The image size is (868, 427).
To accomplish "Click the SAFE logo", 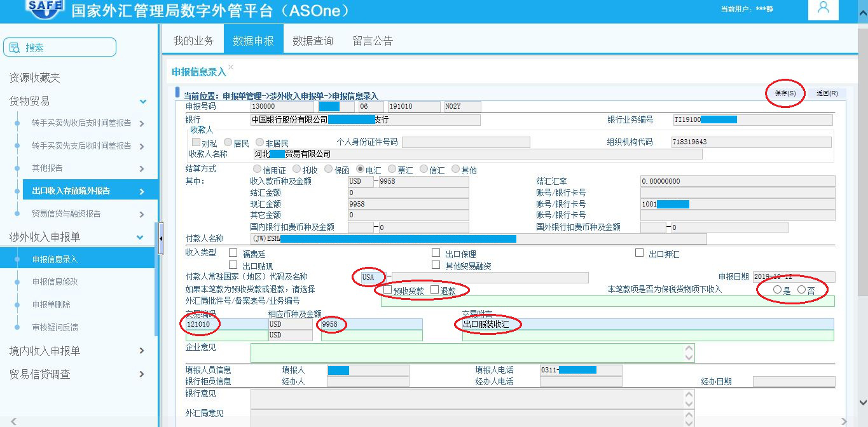I will pos(45,9).
